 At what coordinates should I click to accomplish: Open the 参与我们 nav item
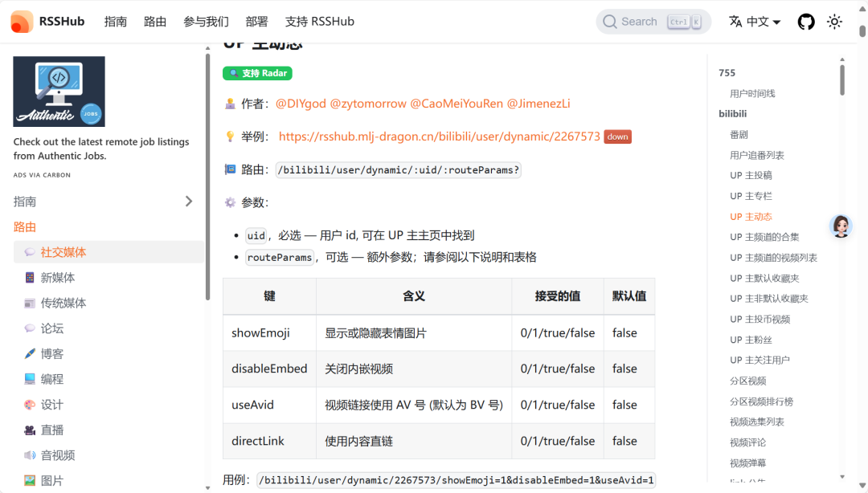click(206, 22)
